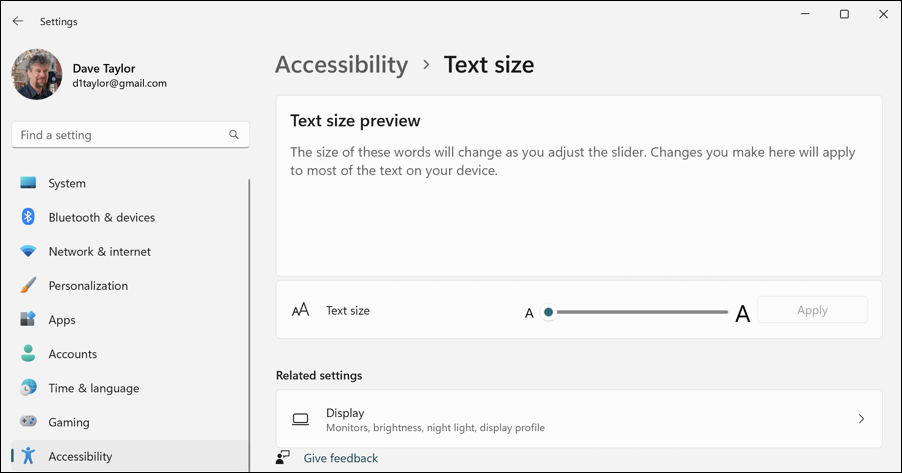Open the Give feedback link
Viewport: 902px width, 473px height.
pos(341,458)
